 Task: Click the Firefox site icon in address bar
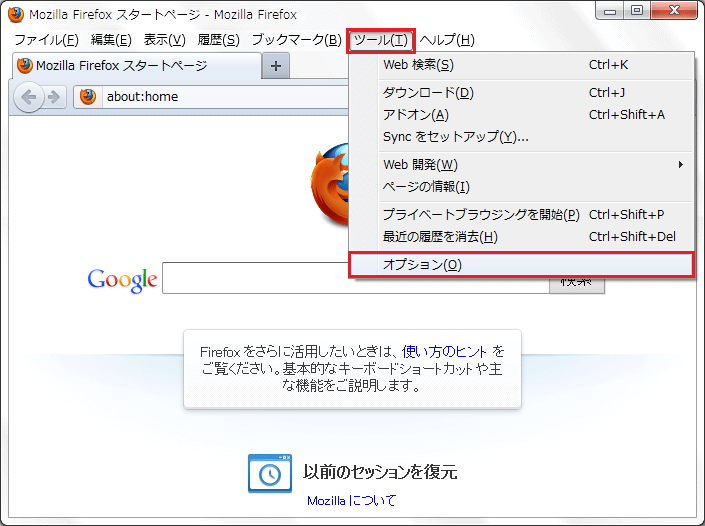[x=88, y=97]
